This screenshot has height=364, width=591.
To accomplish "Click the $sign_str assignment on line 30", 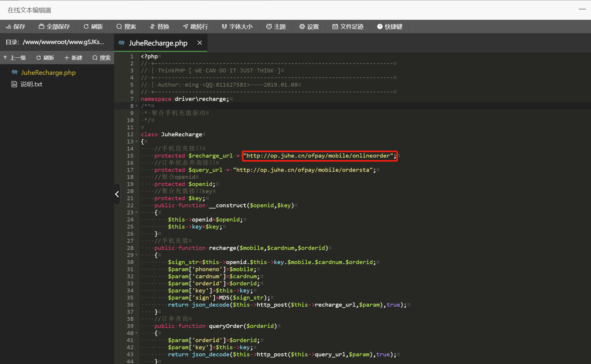I will pyautogui.click(x=272, y=262).
